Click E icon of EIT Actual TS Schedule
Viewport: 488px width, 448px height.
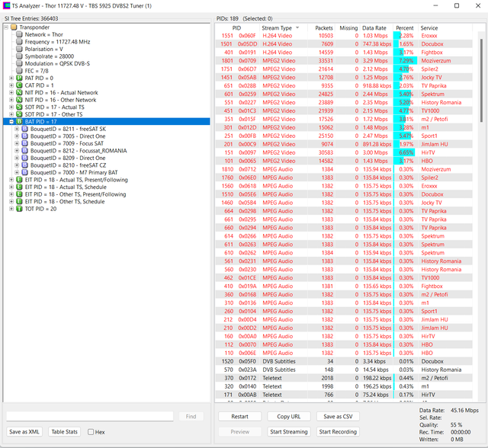[x=19, y=187]
